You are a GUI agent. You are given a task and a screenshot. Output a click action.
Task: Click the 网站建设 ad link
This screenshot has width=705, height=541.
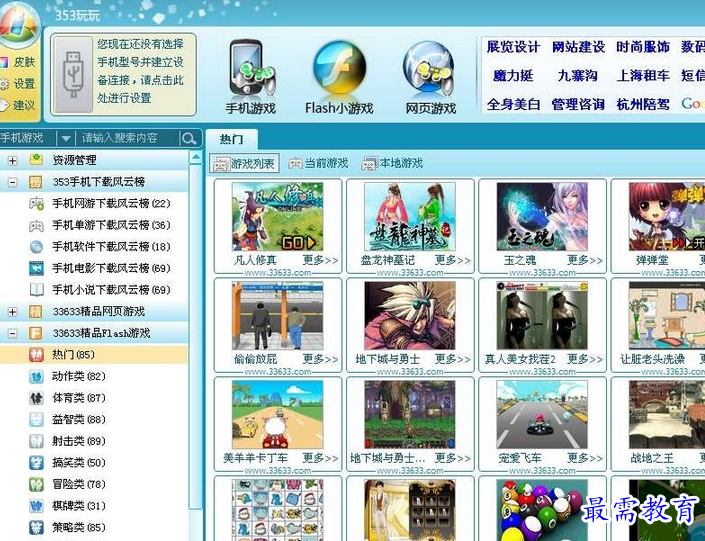(x=578, y=46)
